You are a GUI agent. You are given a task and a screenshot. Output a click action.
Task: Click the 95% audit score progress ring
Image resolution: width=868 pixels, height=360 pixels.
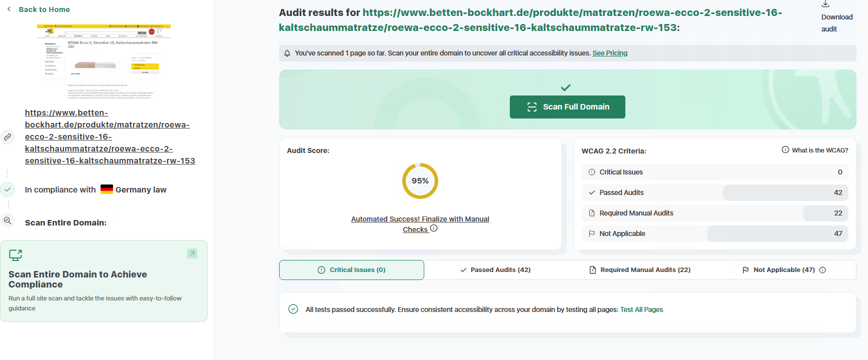point(420,181)
